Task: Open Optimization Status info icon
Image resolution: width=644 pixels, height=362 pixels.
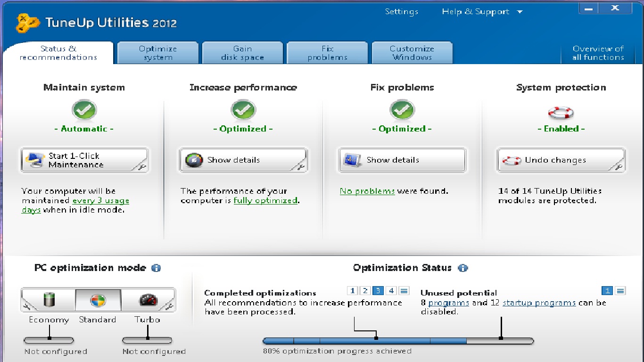Action: pos(463,268)
